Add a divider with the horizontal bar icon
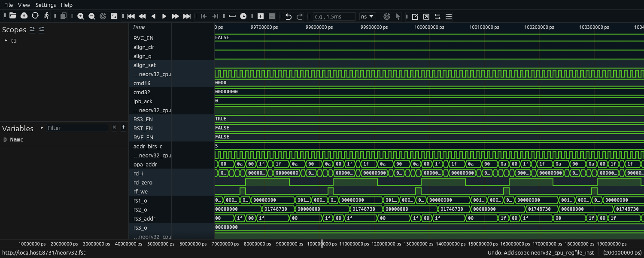 pyautogui.click(x=232, y=16)
